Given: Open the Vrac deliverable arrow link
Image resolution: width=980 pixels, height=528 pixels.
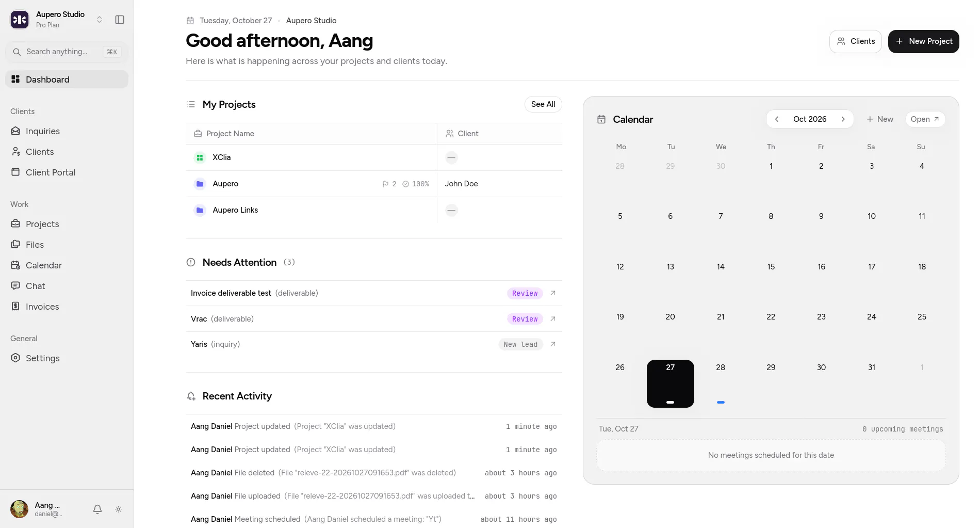Looking at the screenshot, I should coord(553,319).
